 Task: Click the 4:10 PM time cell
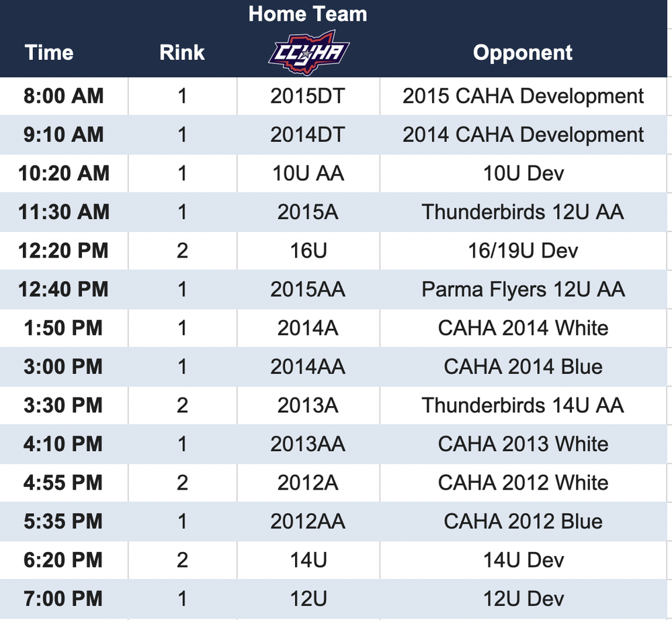coord(63,444)
